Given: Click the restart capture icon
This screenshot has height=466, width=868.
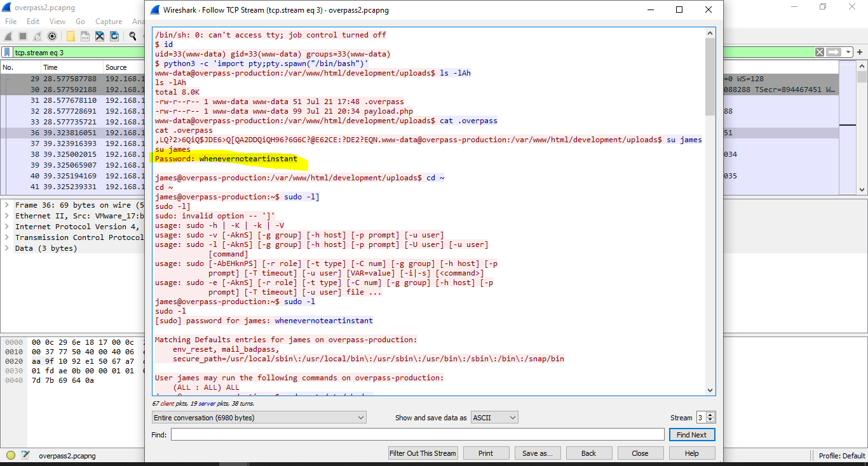Looking at the screenshot, I should [37, 36].
